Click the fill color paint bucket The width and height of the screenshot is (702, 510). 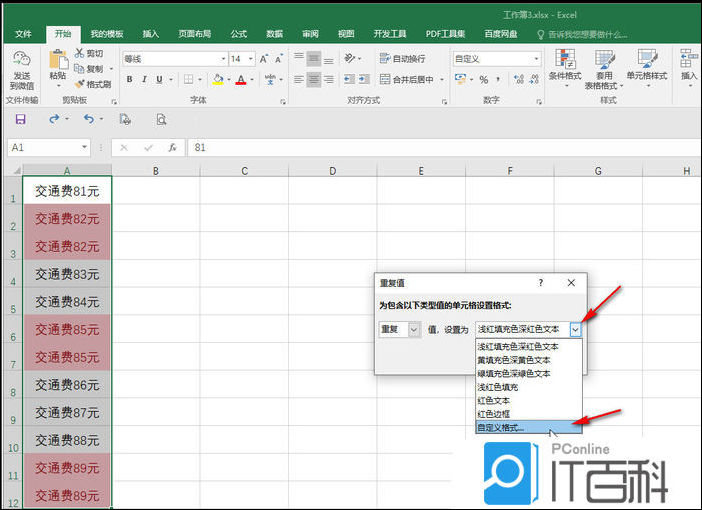[210, 80]
